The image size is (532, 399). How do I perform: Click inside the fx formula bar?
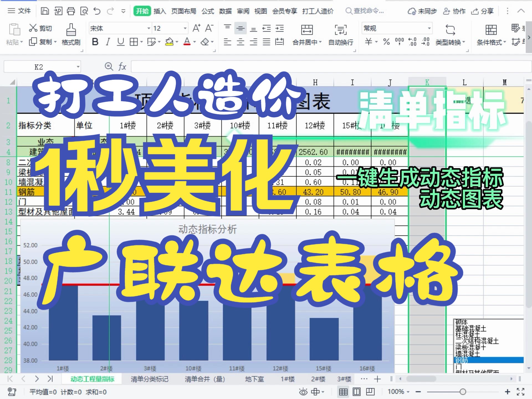click(194, 66)
